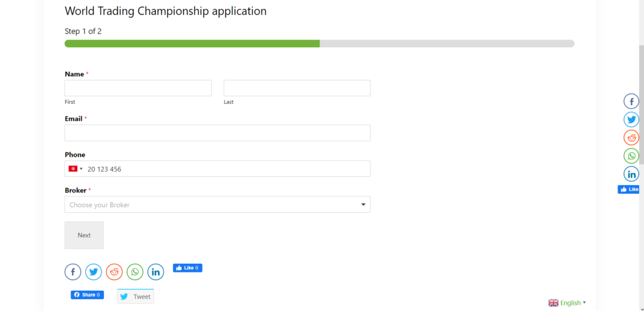Screen dimensions: 644x311
Task: Share via Facebook icon in right sidebar
Action: 631,101
